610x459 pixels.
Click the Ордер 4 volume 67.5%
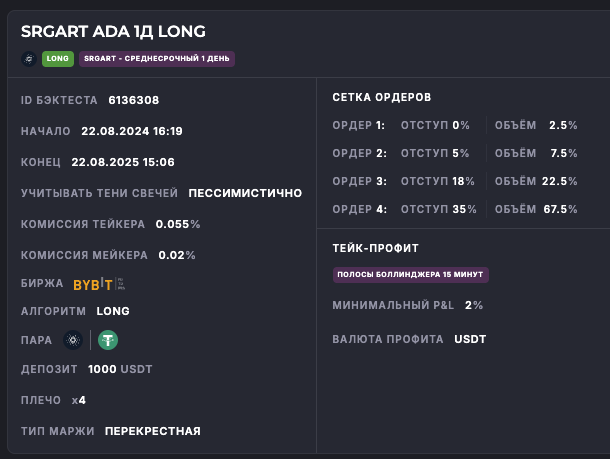(560, 209)
